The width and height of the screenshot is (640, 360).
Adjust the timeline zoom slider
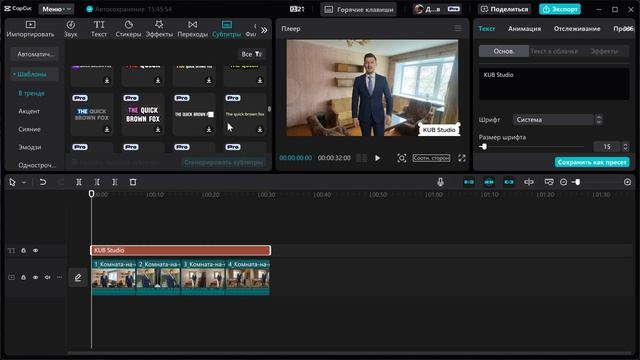point(577,182)
